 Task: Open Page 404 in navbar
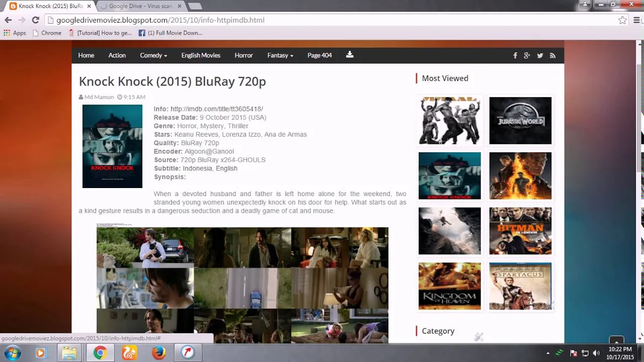click(319, 55)
